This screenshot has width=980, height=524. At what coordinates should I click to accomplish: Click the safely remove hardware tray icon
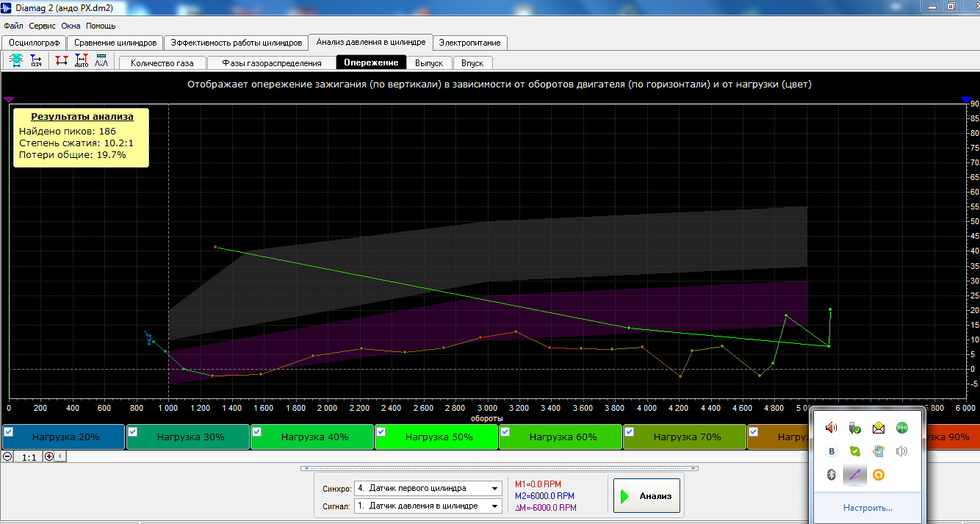855,428
